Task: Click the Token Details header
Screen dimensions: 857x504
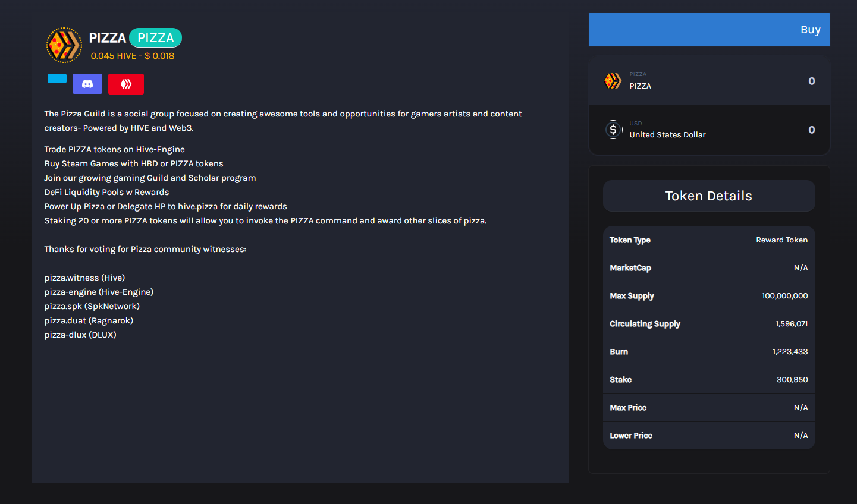Action: pos(709,196)
